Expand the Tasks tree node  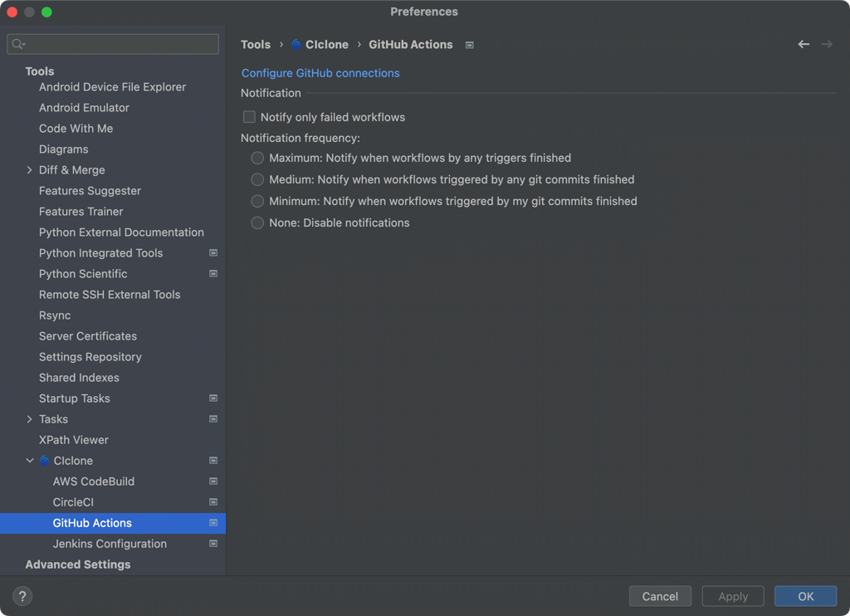pyautogui.click(x=29, y=418)
